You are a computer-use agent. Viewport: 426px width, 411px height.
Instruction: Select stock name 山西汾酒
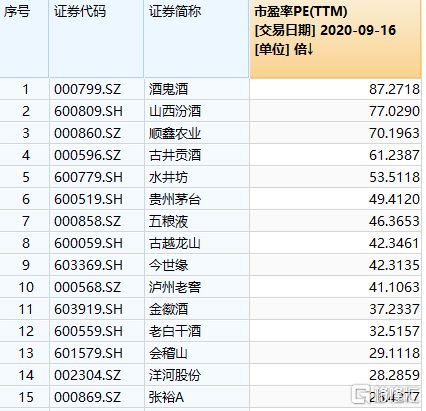coord(175,111)
